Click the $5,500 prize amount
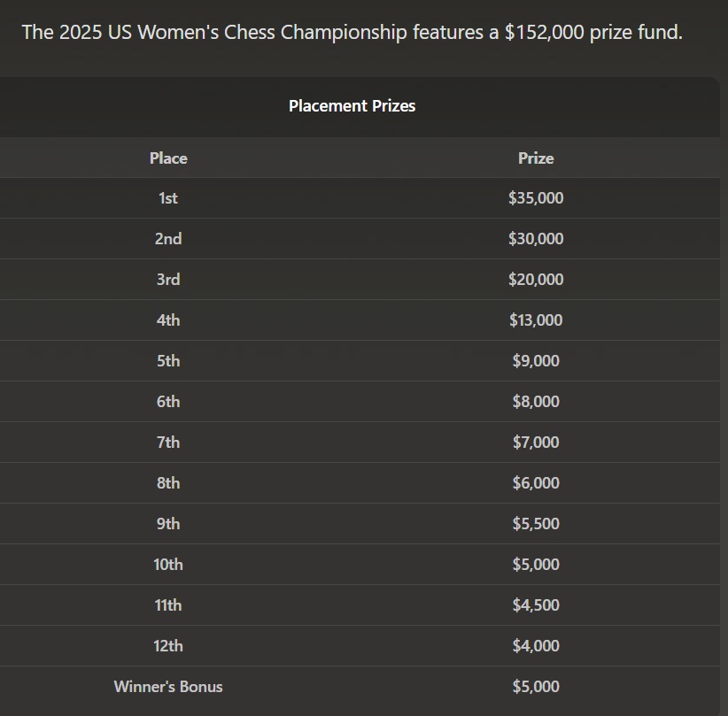Image resolution: width=728 pixels, height=716 pixels. (x=536, y=524)
